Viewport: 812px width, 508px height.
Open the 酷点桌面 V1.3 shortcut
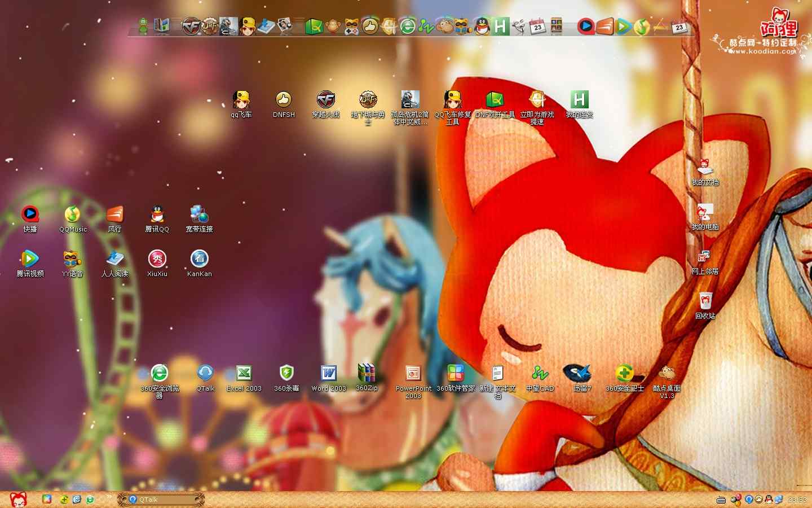(x=667, y=382)
